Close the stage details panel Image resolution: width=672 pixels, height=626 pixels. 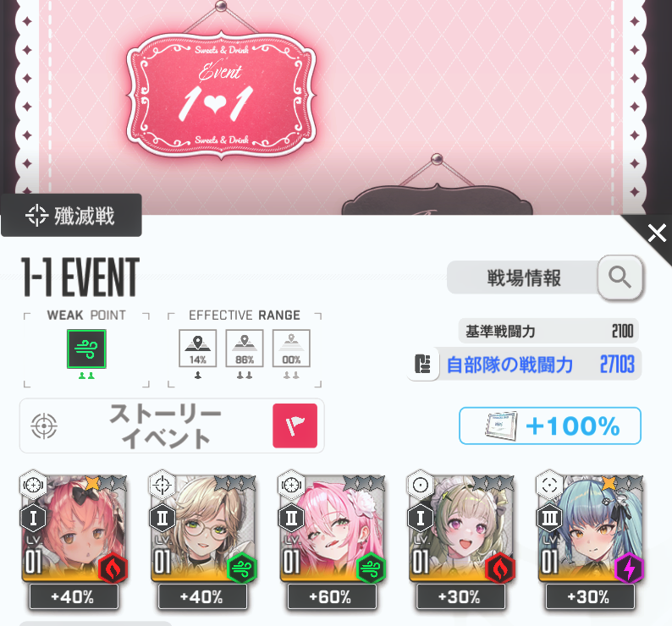[657, 234]
